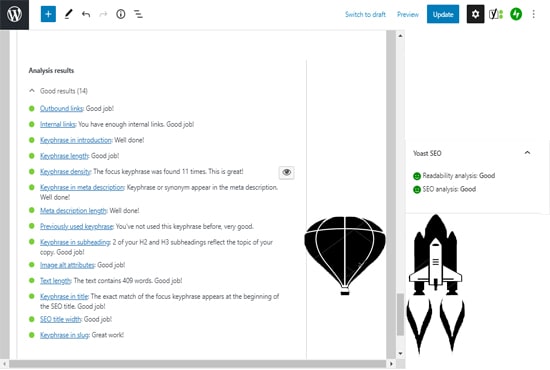Open the Keyphrase in subheading link
This screenshot has height=370, width=550.
75,242
